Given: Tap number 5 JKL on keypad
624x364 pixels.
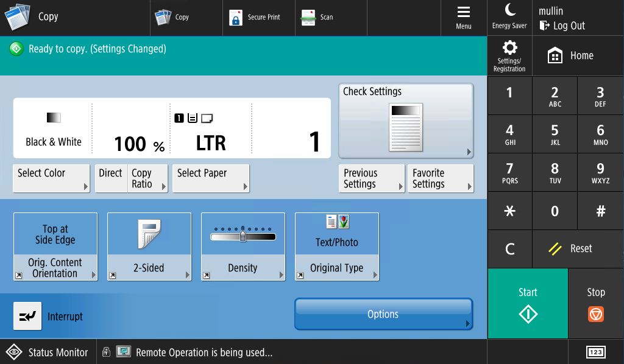Looking at the screenshot, I should point(555,135).
